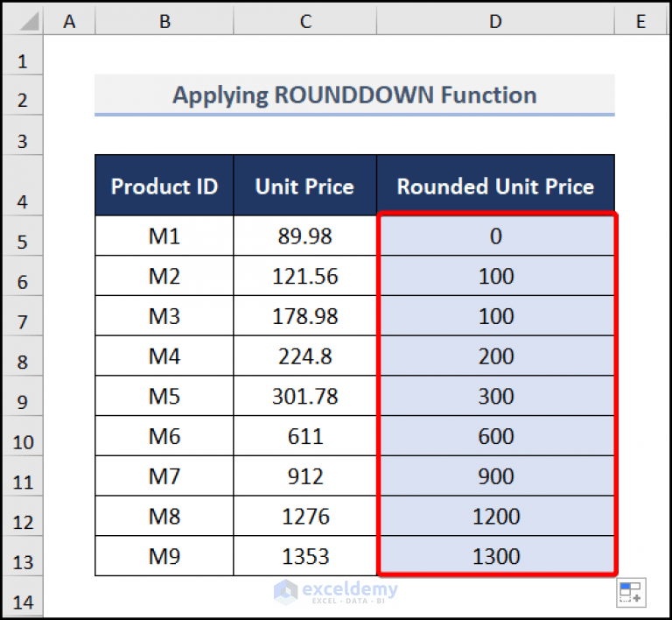Viewport: 672px width, 620px height.
Task: Click rounded value 1200
Action: click(495, 516)
